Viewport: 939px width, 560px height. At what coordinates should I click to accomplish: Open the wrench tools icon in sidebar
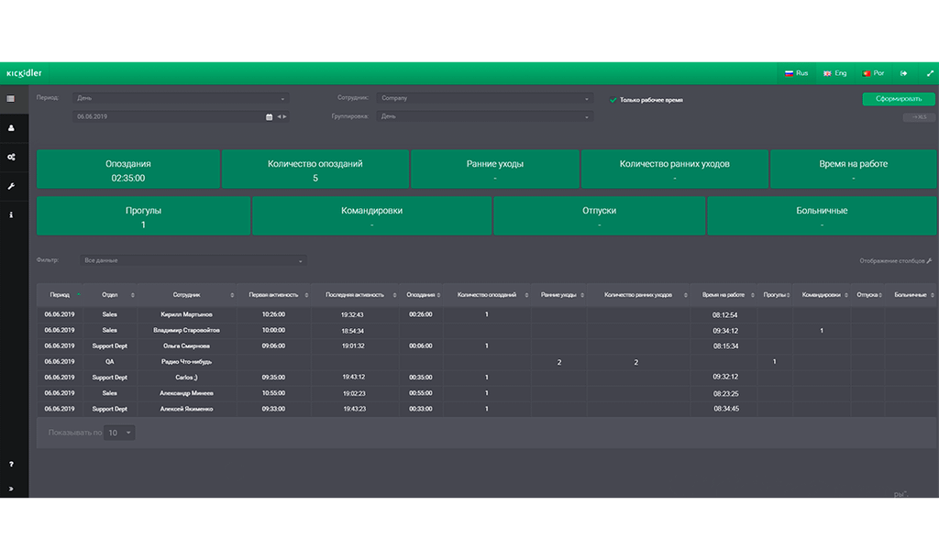coord(11,186)
